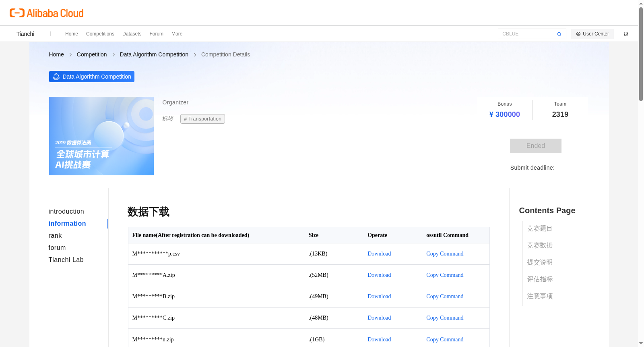Go to the Competition breadcrumb
Image resolution: width=644 pixels, height=347 pixels.
tap(92, 54)
